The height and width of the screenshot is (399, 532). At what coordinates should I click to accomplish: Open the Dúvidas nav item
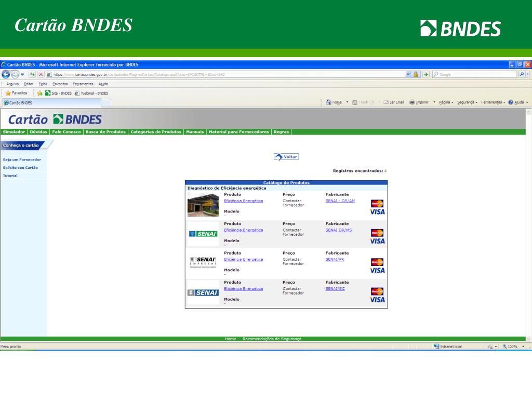pos(38,132)
